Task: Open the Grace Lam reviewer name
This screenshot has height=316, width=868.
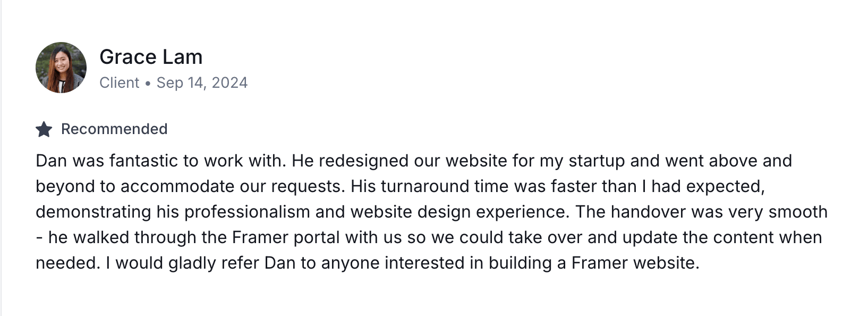Action: point(151,57)
